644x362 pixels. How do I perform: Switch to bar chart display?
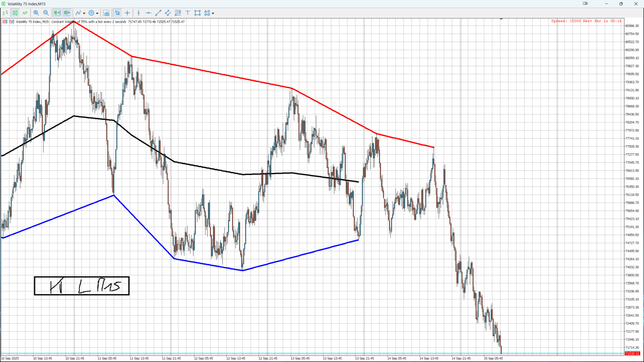click(5, 13)
